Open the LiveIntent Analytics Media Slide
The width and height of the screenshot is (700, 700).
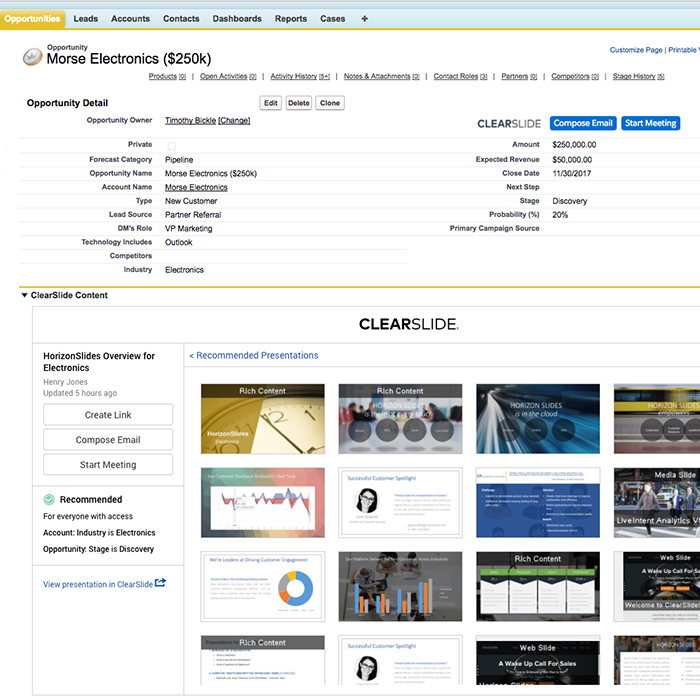pyautogui.click(x=657, y=503)
